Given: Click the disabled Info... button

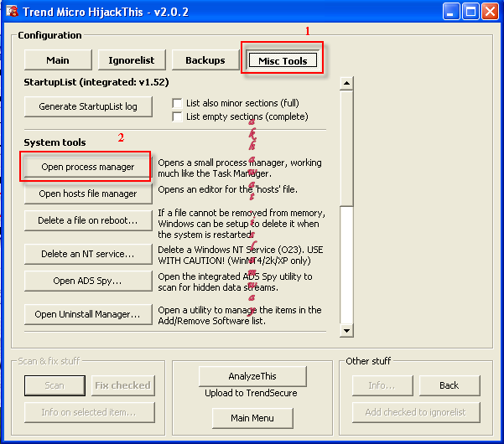Looking at the screenshot, I should click(x=382, y=385).
